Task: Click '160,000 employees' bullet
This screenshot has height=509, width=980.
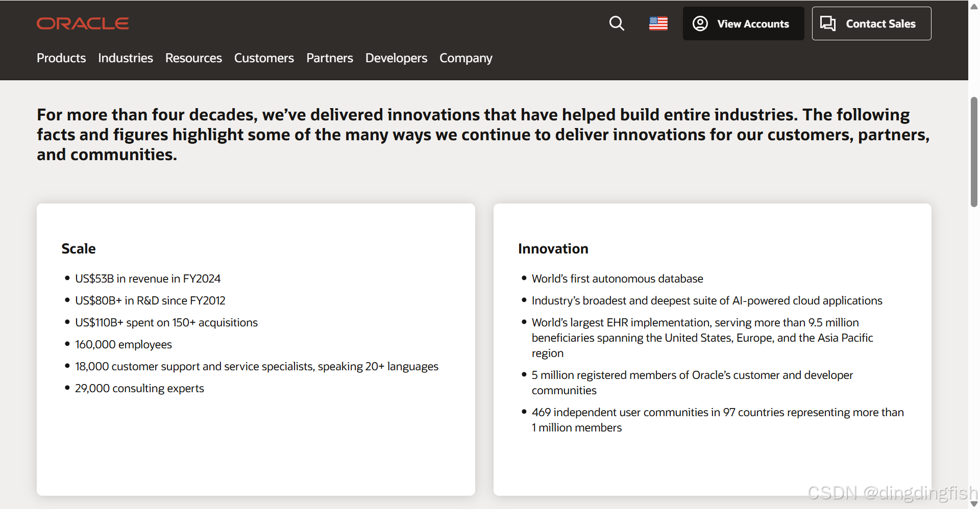Action: [x=124, y=345]
